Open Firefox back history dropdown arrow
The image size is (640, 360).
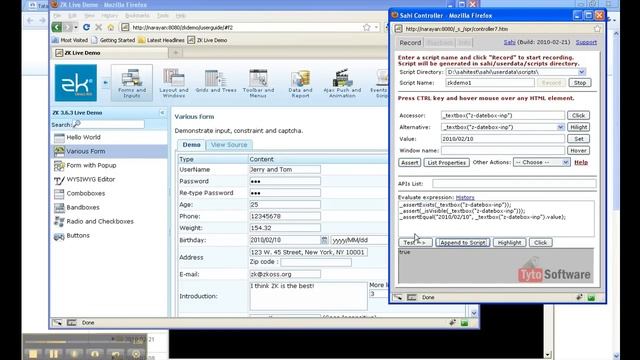pyautogui.click(x=76, y=28)
